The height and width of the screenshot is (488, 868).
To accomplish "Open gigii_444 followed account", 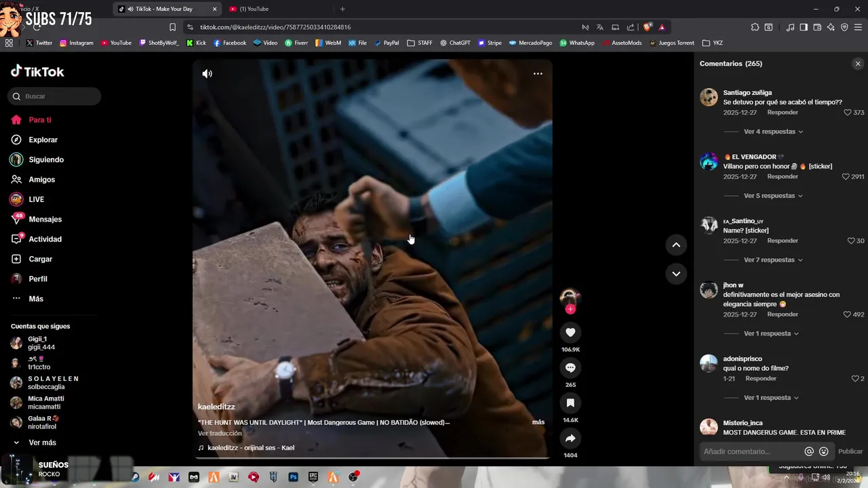I will click(x=41, y=343).
